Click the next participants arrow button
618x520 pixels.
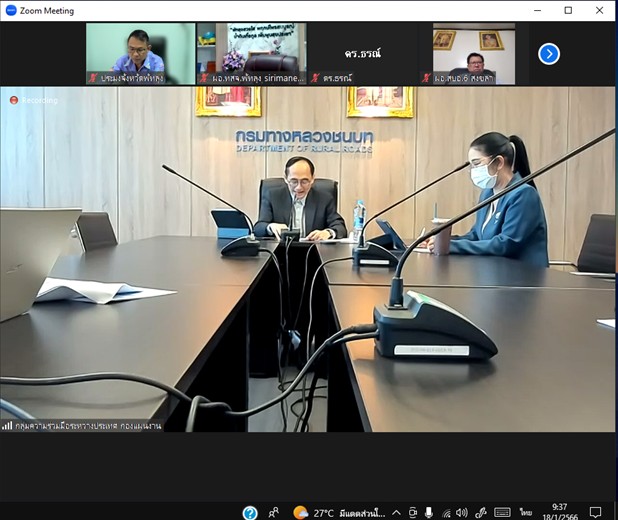pos(549,54)
